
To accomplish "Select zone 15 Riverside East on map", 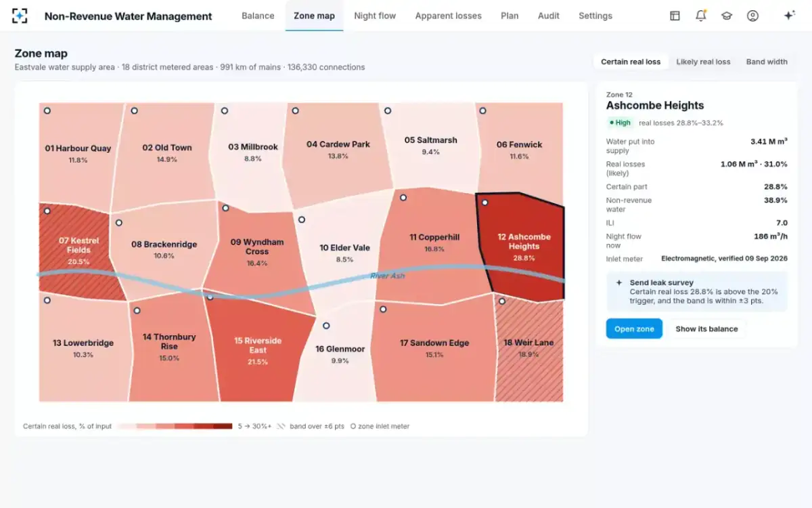I will 258,350.
